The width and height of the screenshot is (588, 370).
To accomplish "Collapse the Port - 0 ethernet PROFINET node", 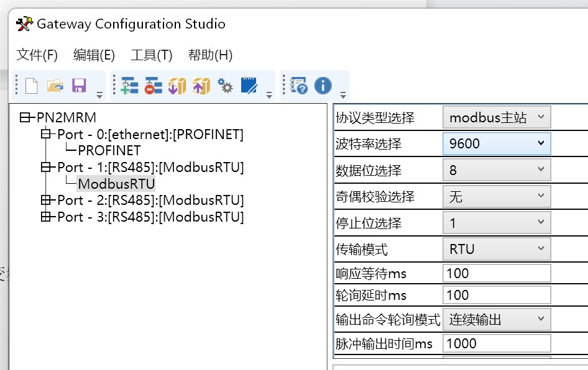I will [x=45, y=134].
